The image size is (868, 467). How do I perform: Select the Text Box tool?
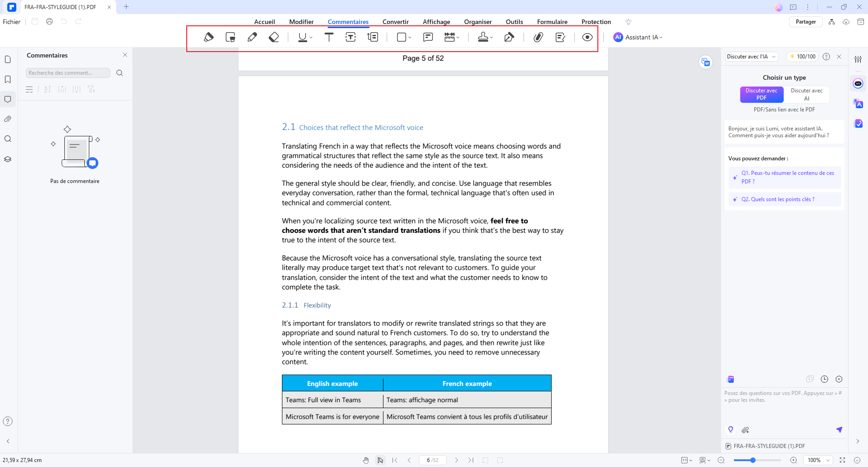[x=351, y=37]
